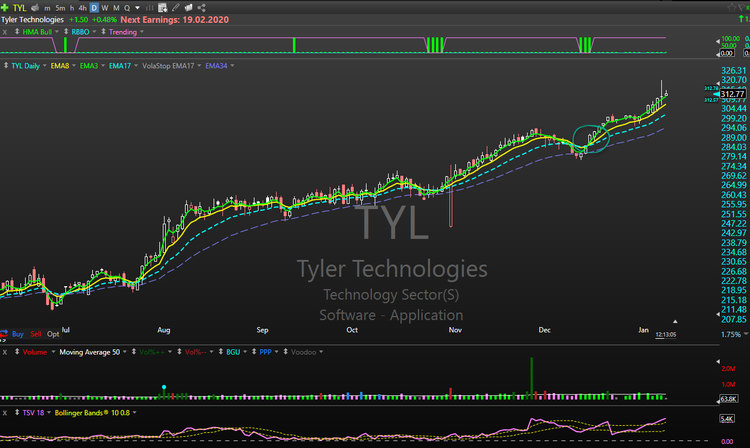Switch to Quarterly Q timeframe
750x448 pixels.
click(x=127, y=8)
